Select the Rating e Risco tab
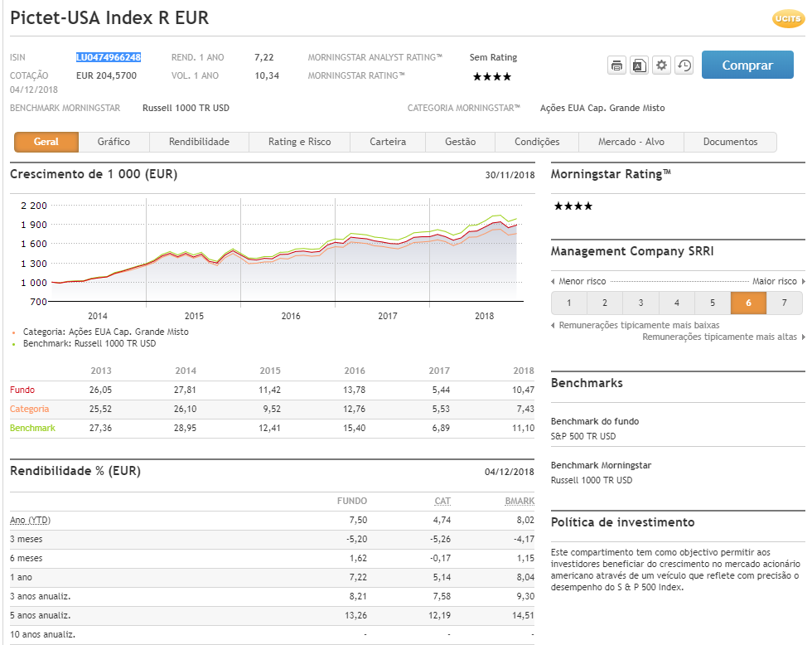The height and width of the screenshot is (645, 812). pos(299,142)
